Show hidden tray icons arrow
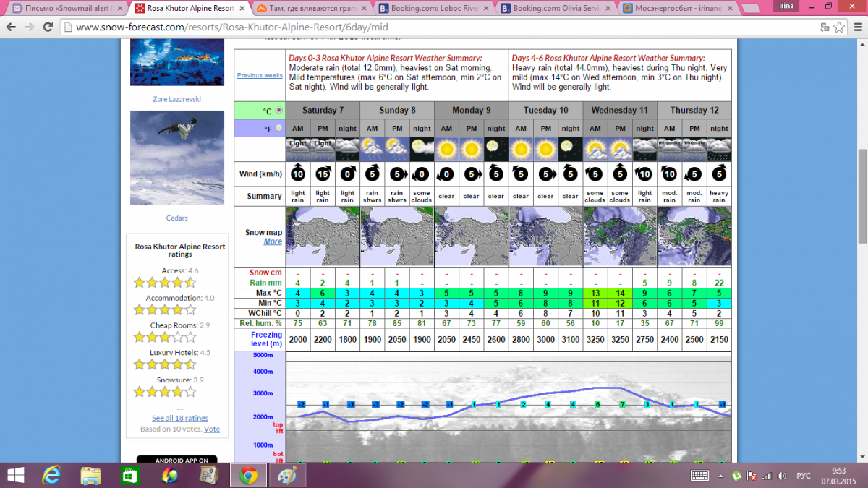This screenshot has height=488, width=868. pyautogui.click(x=721, y=475)
